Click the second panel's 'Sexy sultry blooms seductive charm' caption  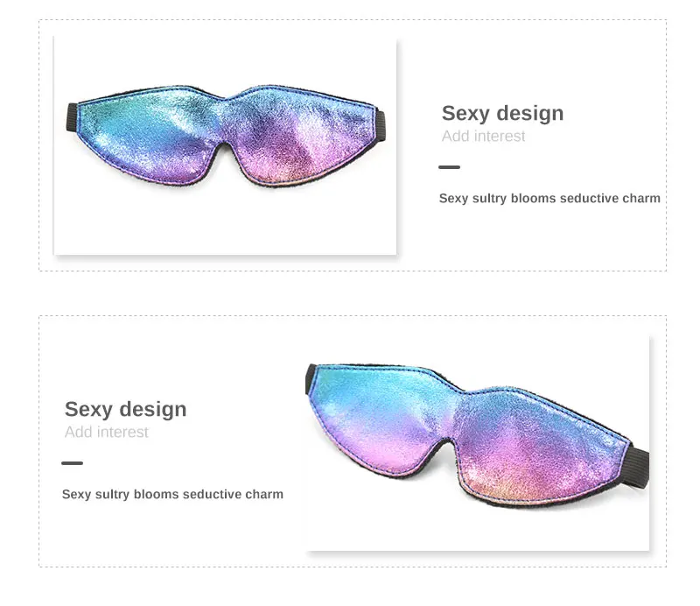click(172, 494)
